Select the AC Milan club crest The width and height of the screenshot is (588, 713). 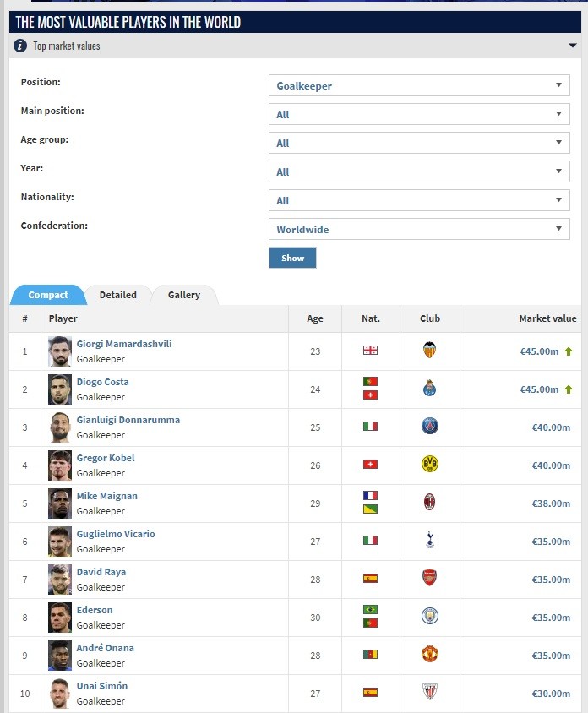(430, 502)
